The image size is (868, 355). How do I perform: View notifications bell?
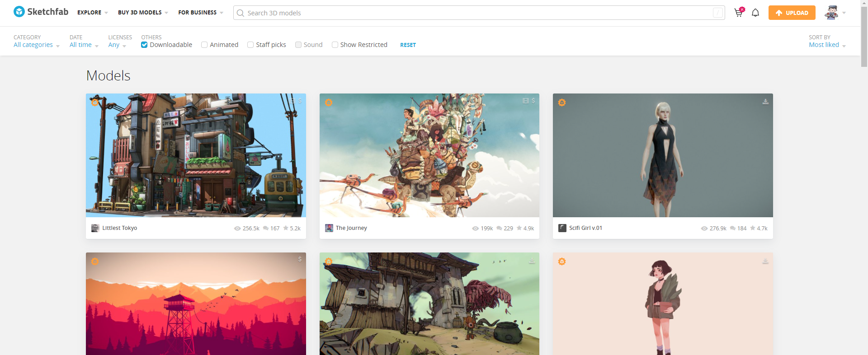[755, 13]
